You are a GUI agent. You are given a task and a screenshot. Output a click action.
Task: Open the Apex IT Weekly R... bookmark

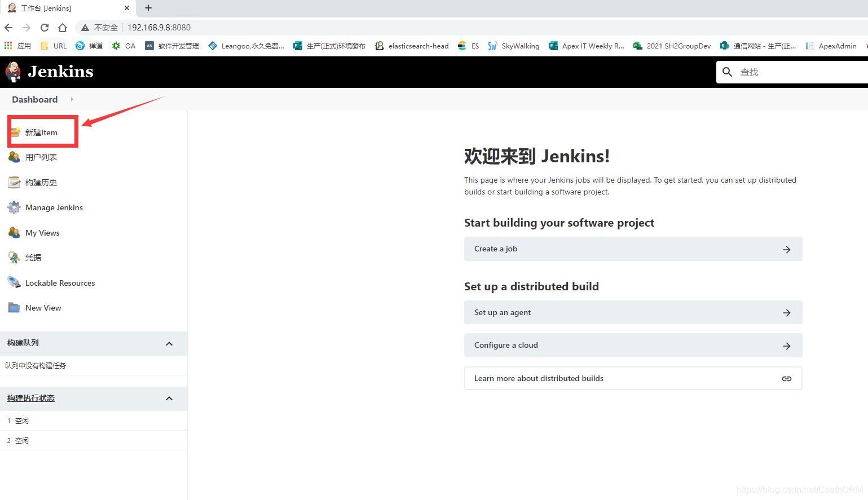point(587,46)
